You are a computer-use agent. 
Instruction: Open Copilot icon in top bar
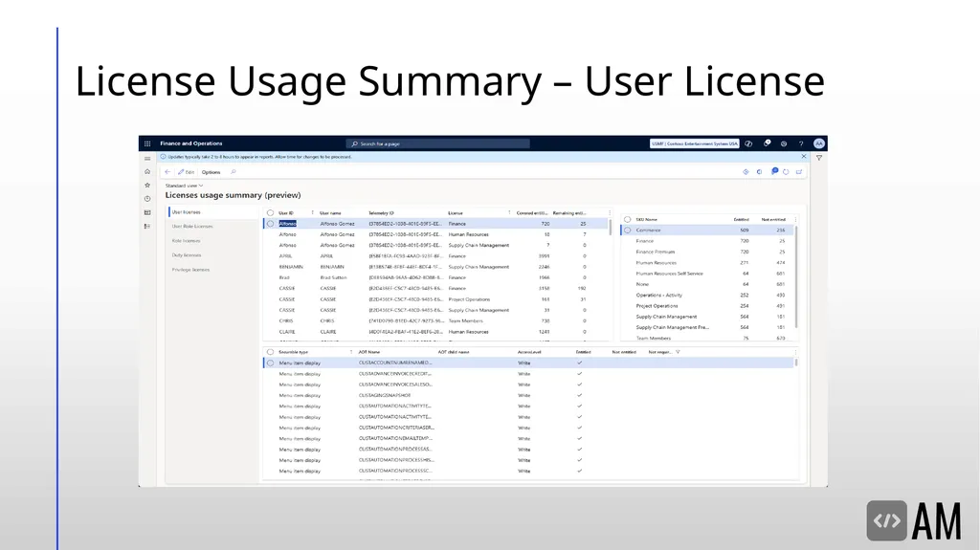click(748, 143)
